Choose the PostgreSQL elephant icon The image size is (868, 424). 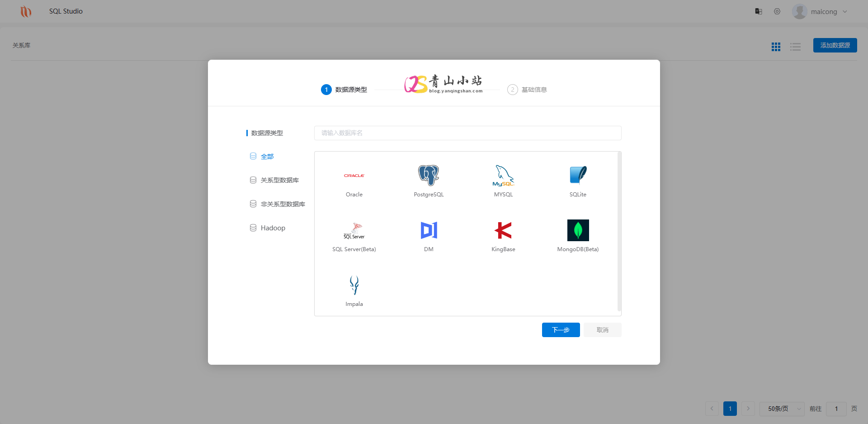coord(429,176)
